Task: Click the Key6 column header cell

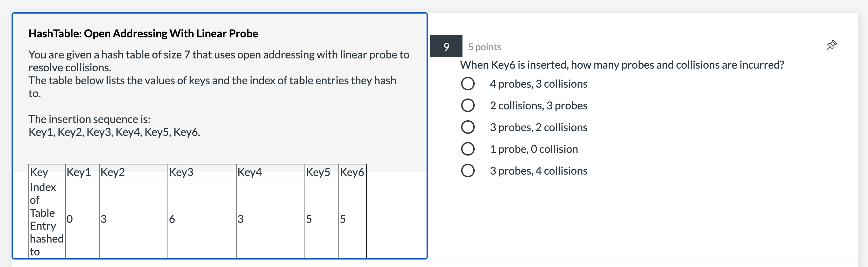Action: pyautogui.click(x=352, y=172)
